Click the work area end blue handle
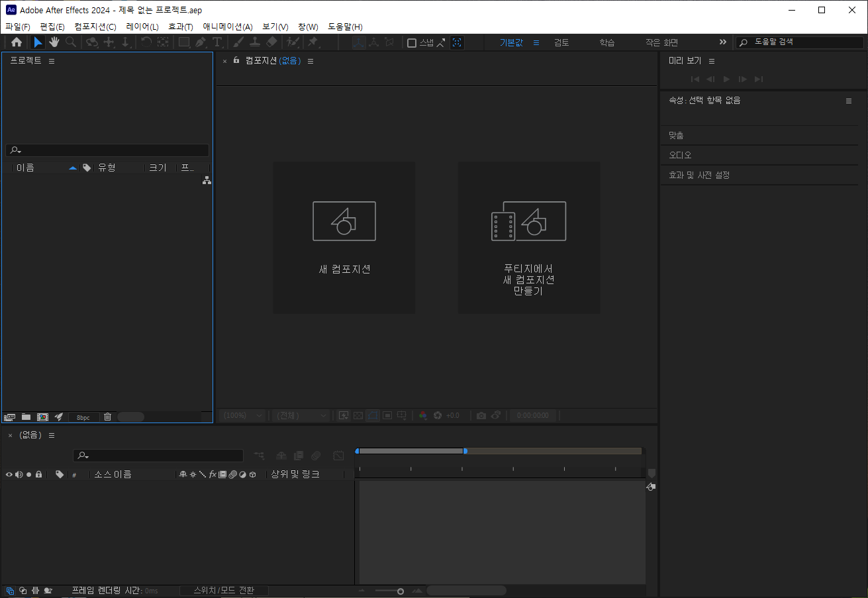868x598 pixels. 465,451
